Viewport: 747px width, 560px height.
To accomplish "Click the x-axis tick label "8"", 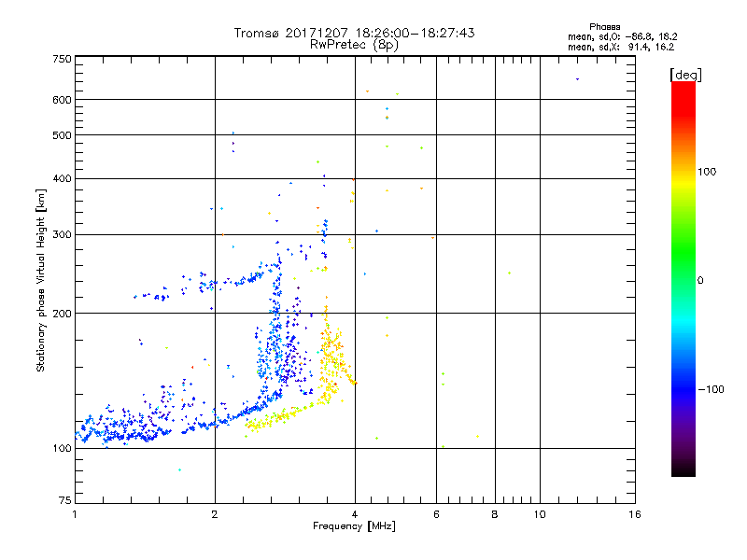I will tap(495, 514).
